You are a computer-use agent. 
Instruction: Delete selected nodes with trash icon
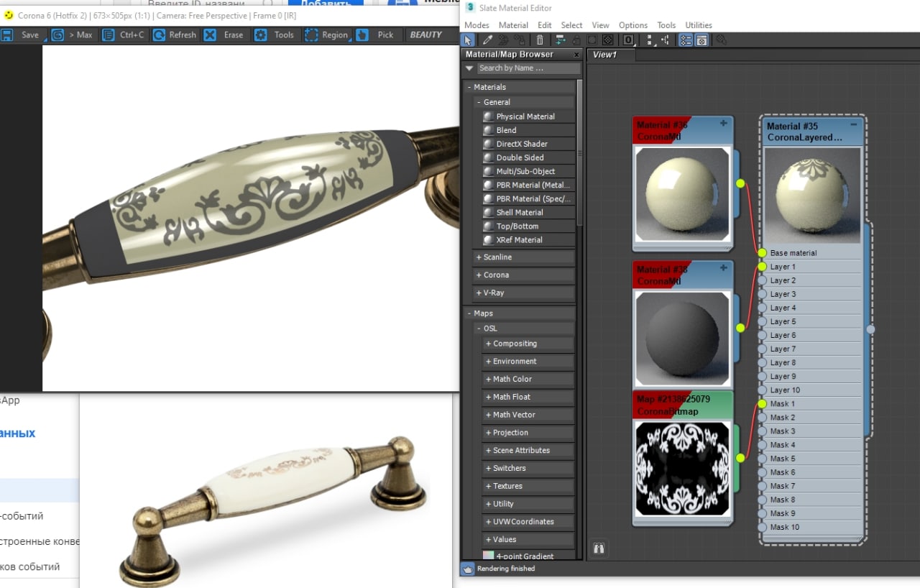pos(540,40)
